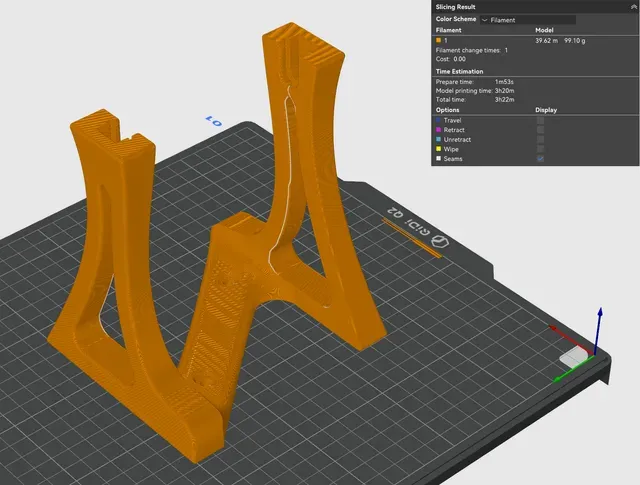The width and height of the screenshot is (640, 485).
Task: Click the "Display" column header
Action: pos(546,110)
